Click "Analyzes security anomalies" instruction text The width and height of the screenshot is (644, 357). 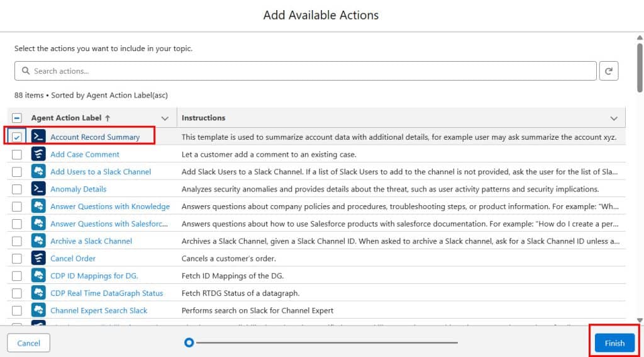(390, 189)
